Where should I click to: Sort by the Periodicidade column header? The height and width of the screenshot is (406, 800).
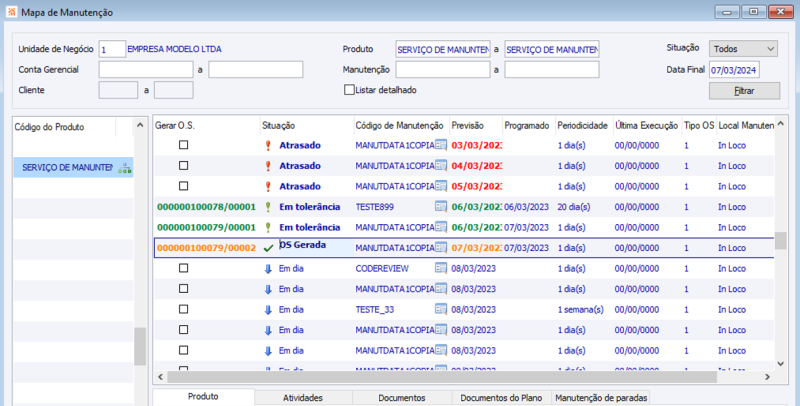pos(583,125)
